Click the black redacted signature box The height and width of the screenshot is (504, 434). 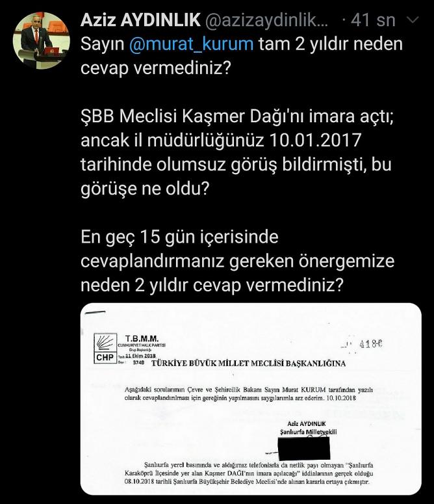pos(304,448)
